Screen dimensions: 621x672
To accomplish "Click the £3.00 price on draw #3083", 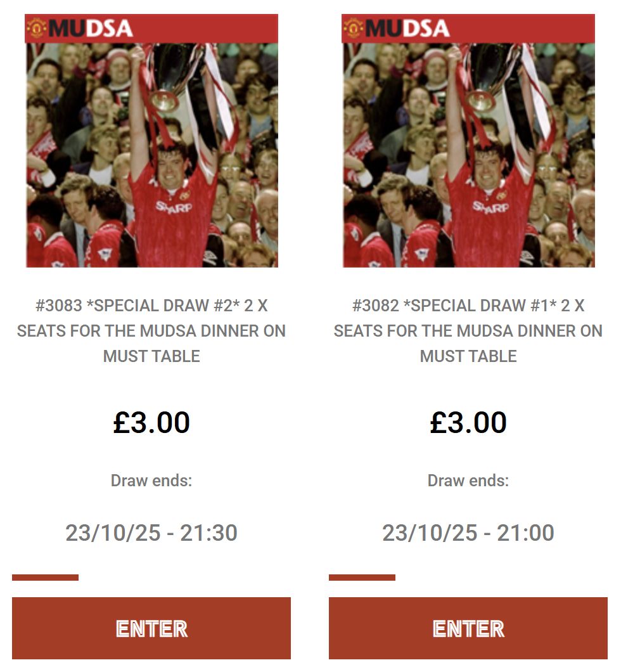I will [x=151, y=422].
